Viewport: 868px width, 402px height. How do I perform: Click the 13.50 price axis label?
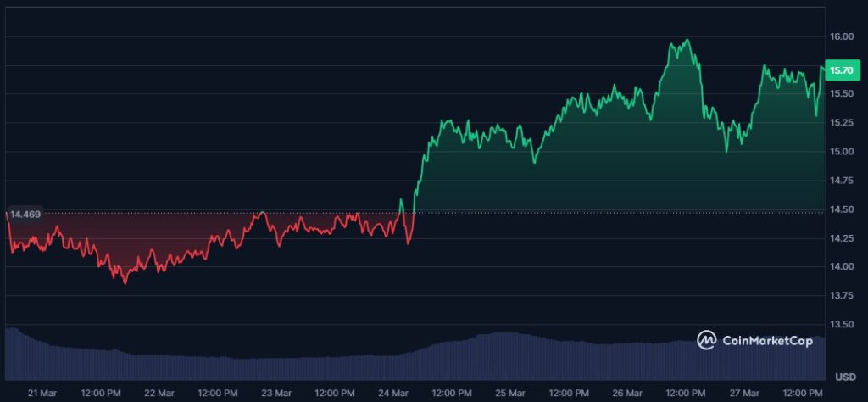[x=844, y=324]
